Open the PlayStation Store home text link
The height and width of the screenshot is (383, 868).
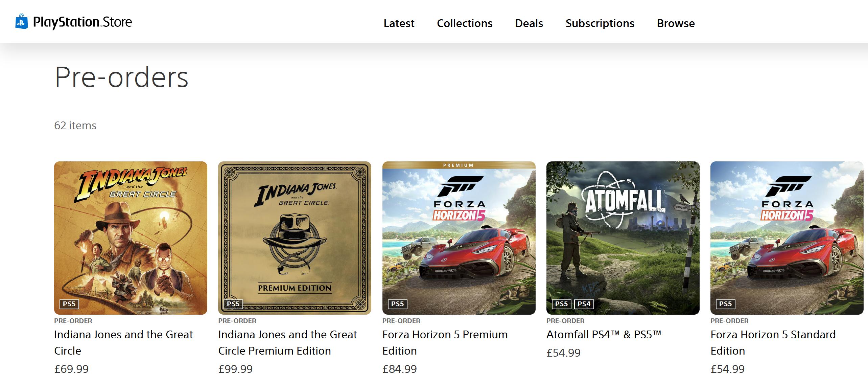click(x=83, y=22)
